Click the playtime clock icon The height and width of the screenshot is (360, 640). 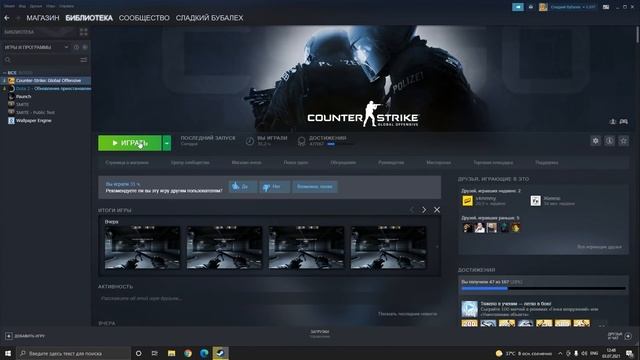250,141
